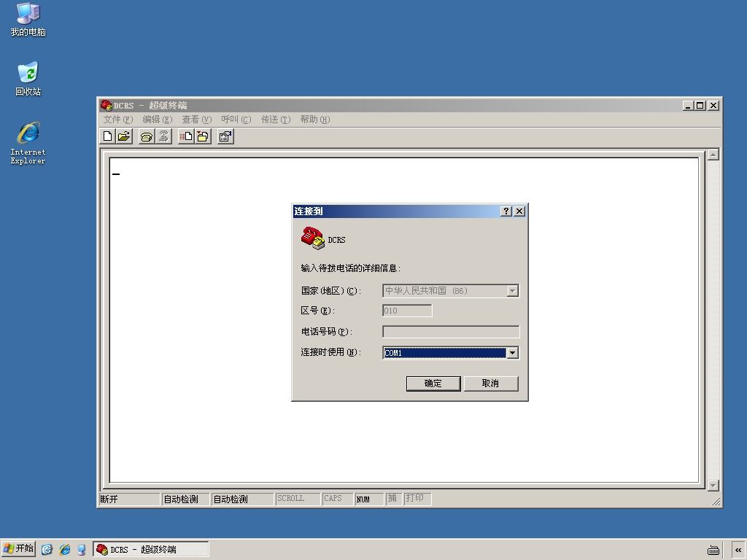Click the 取消 button
Viewport: 747px width, 560px height.
[x=491, y=384]
